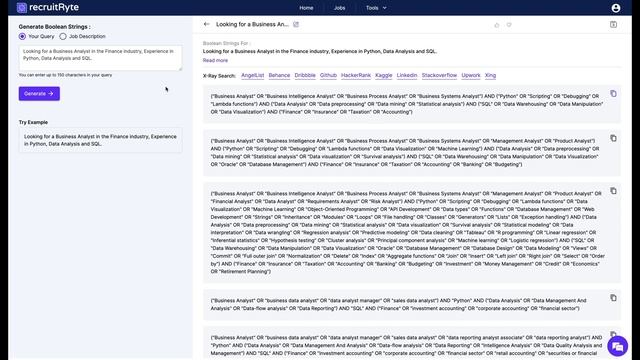Click the first generated Boolean string text
This screenshot has height=360, width=640.
407,104
